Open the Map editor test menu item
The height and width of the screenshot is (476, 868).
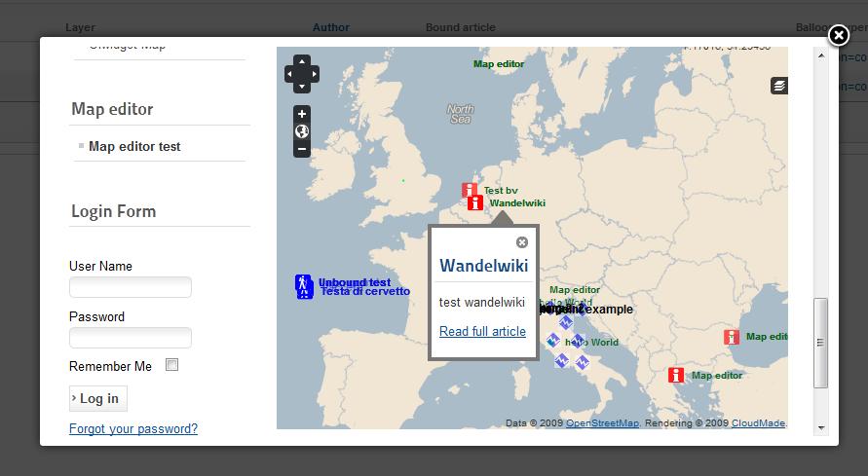(x=134, y=147)
